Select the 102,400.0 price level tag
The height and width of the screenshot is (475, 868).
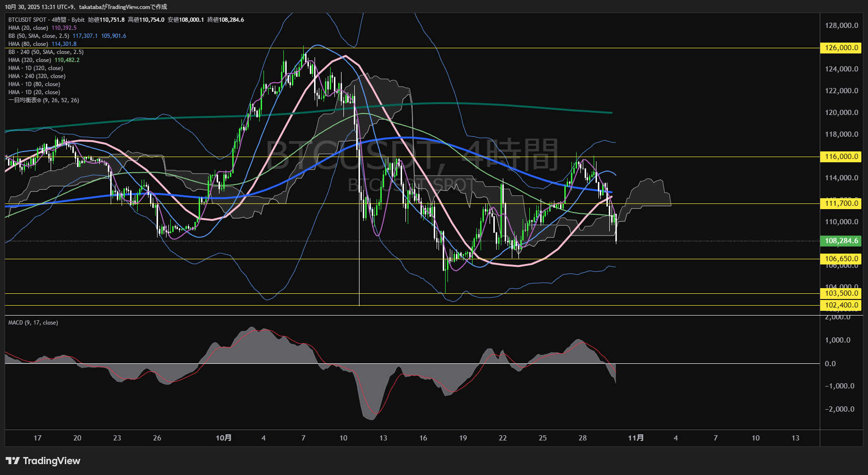tap(841, 305)
